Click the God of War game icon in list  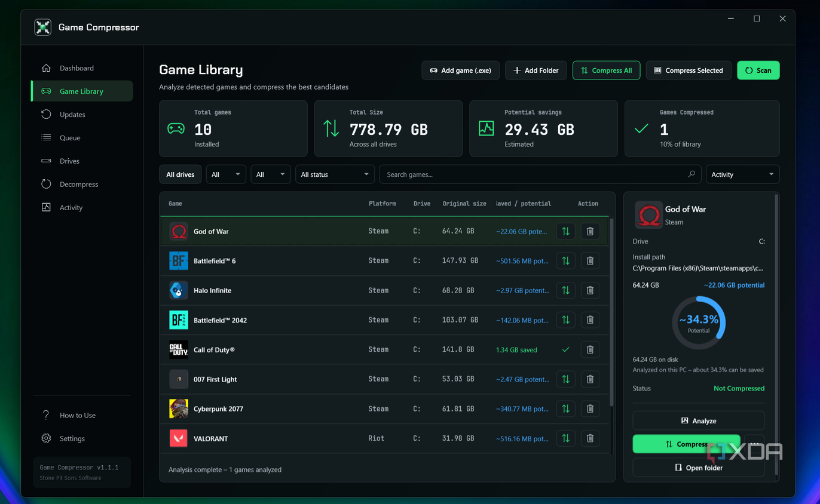179,231
